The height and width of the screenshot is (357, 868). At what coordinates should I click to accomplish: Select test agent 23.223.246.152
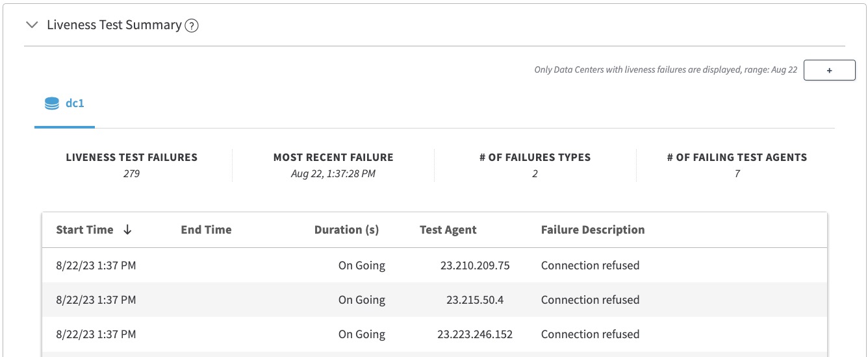[474, 334]
